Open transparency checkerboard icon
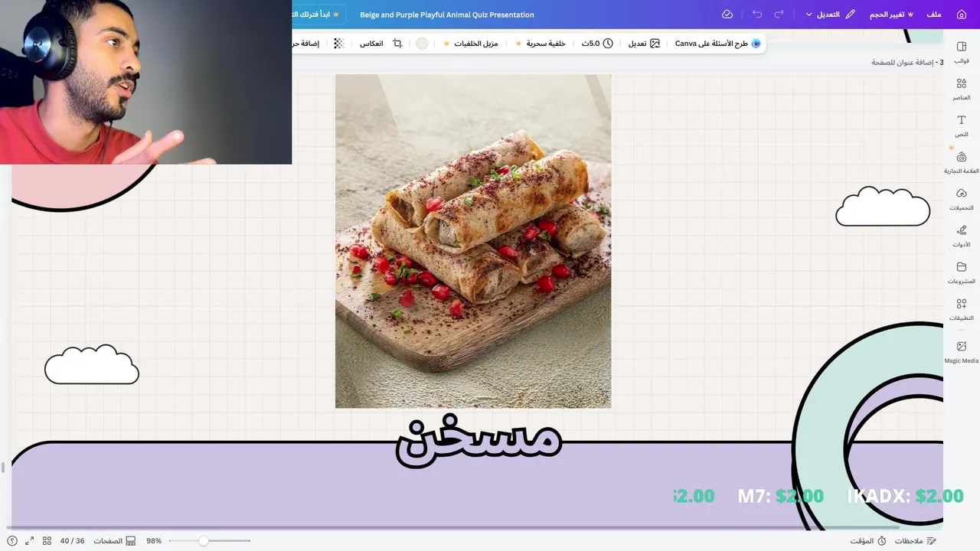980x551 pixels. 339,44
